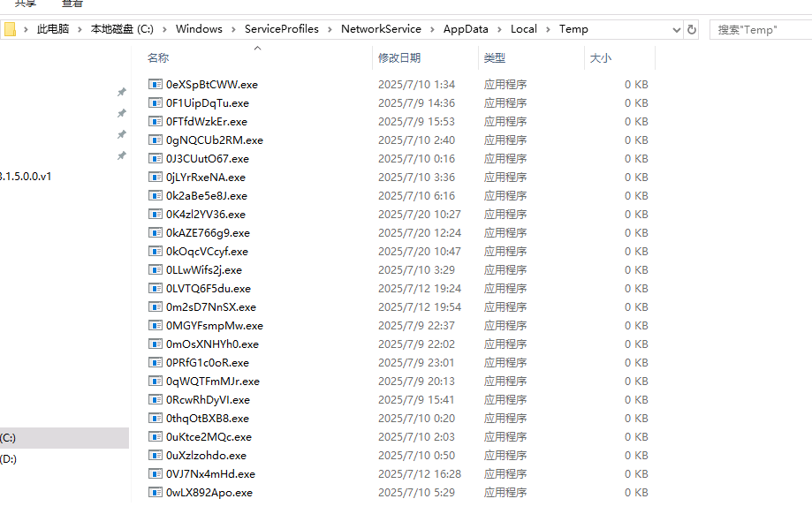Open the (D:) drive in navigation pane

pos(9,459)
